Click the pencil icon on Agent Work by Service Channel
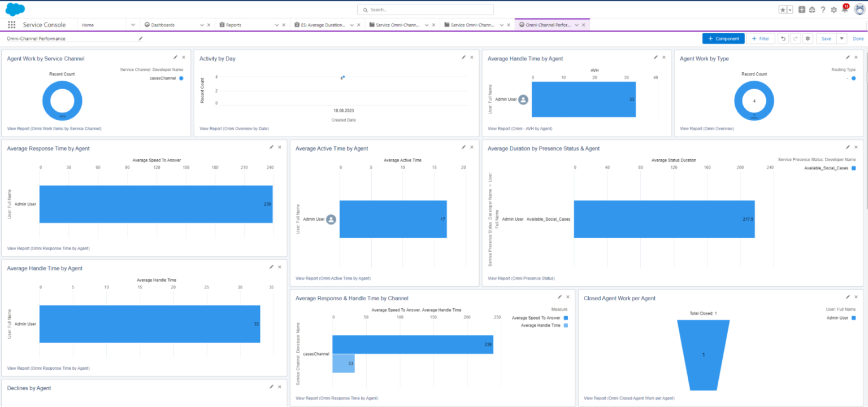Image resolution: width=868 pixels, height=407 pixels. (175, 57)
